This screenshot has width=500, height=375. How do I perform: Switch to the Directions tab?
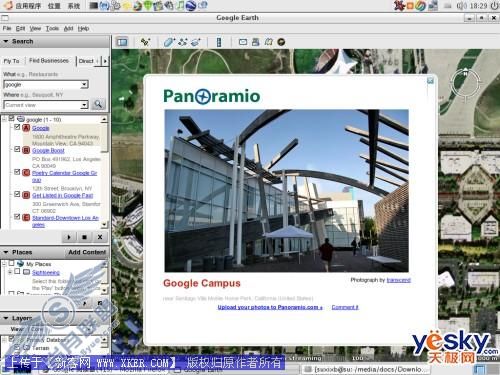pyautogui.click(x=87, y=61)
